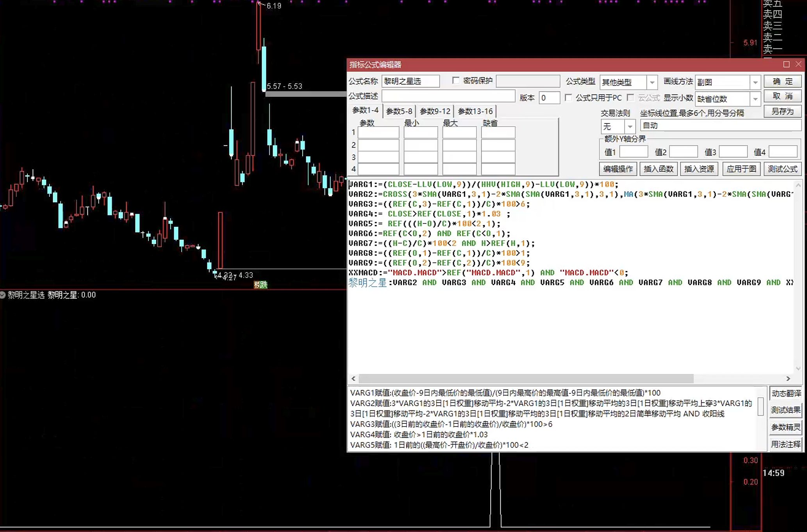The height and width of the screenshot is (532, 807).
Task: Click the 值2 input field
Action: (684, 152)
